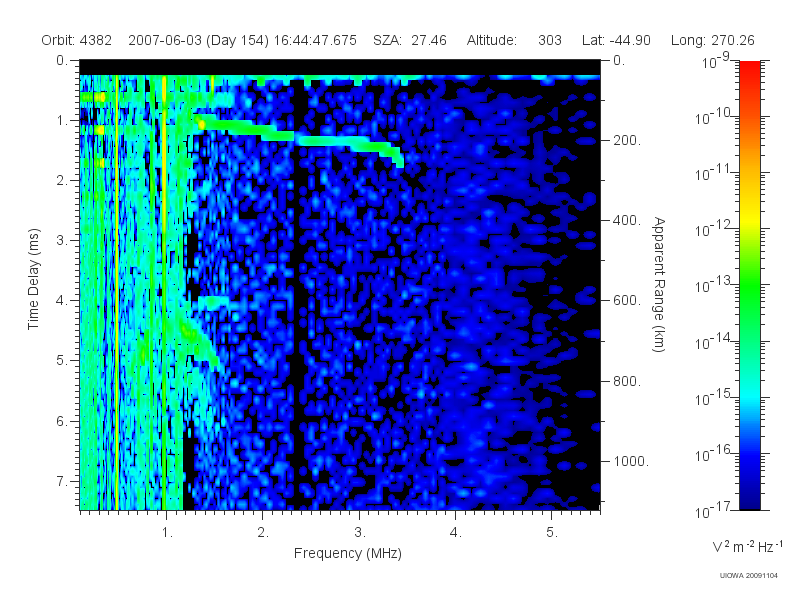
Task: Click the frequency tick label '2.'
Action: click(x=263, y=533)
